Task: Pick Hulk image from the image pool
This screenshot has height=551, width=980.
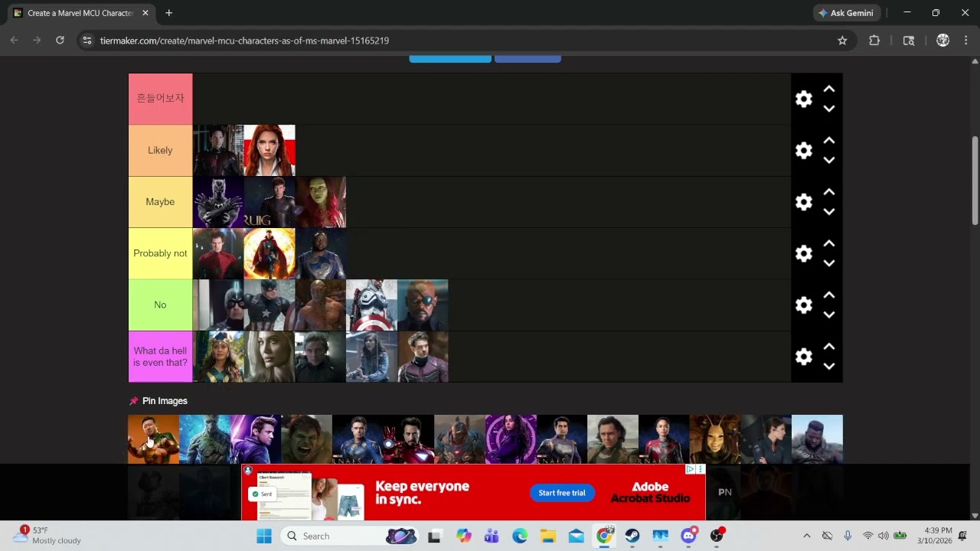Action: click(x=306, y=439)
